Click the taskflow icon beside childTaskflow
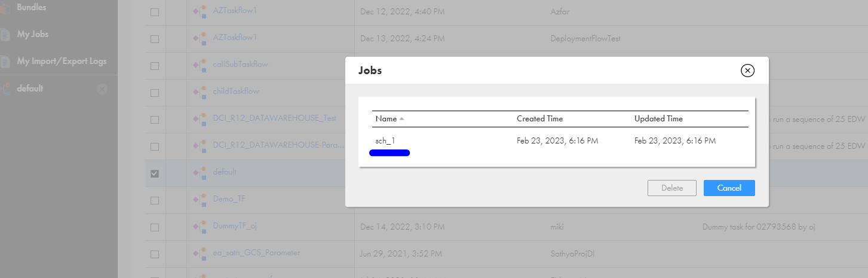The height and width of the screenshot is (278, 868). [200, 92]
